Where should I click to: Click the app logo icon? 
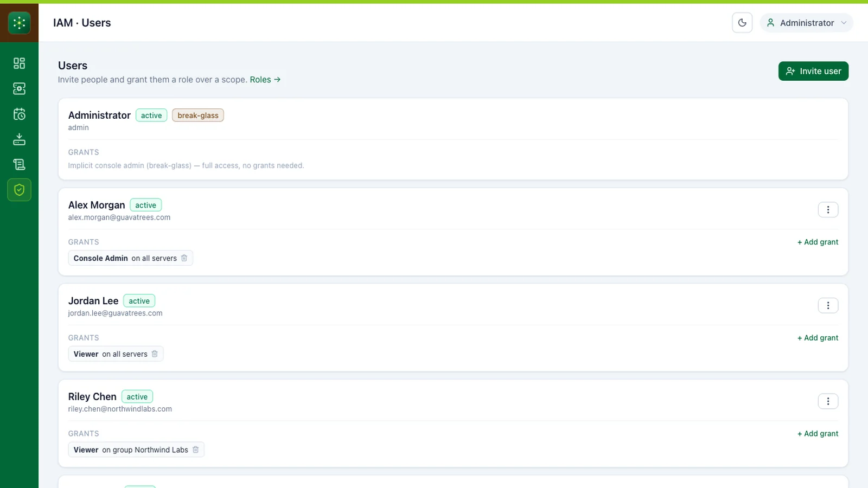point(19,23)
